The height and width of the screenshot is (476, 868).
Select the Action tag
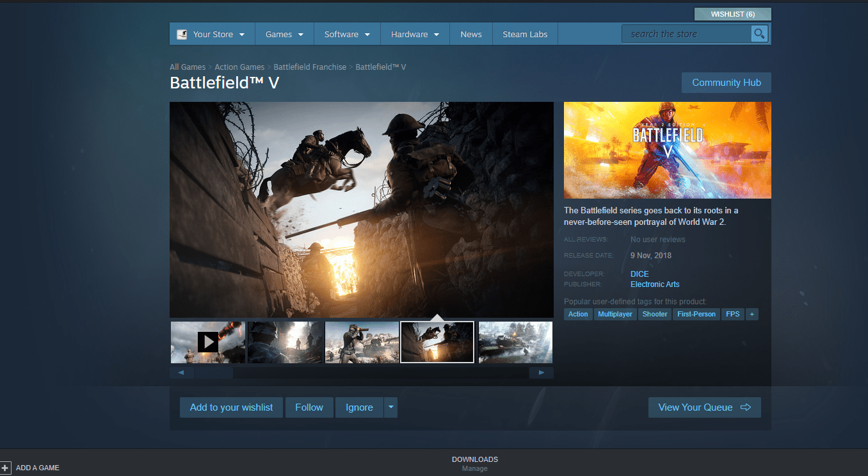coord(578,314)
